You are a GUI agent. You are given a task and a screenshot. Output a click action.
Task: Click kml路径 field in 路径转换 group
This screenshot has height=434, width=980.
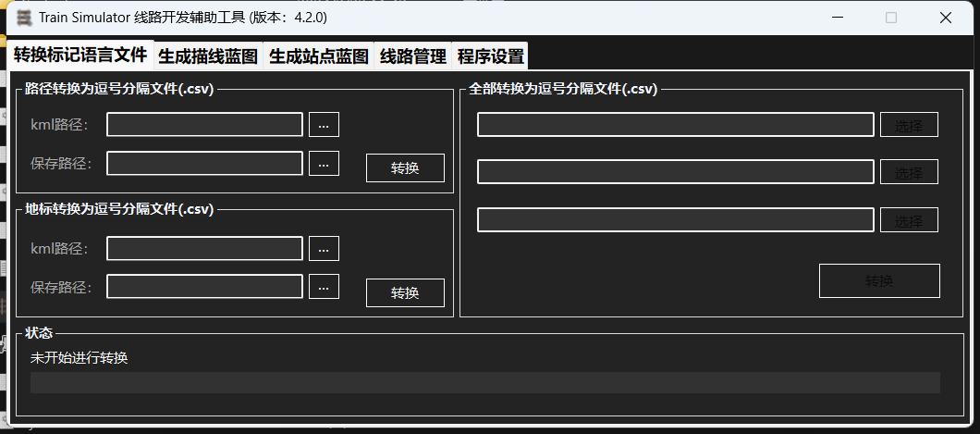[x=204, y=125]
